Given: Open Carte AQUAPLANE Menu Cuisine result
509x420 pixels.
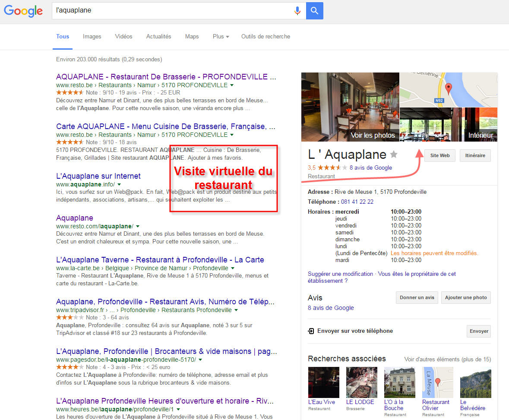Looking at the screenshot, I should (165, 126).
